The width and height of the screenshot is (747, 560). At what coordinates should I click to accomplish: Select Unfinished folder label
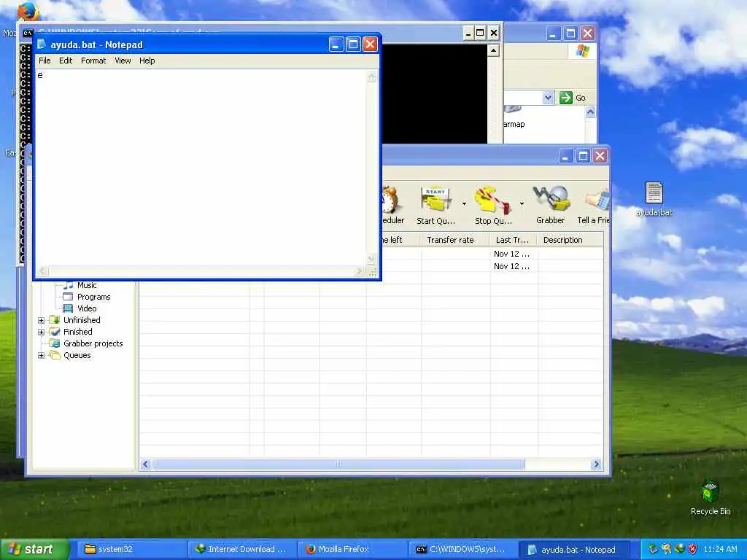pos(82,320)
